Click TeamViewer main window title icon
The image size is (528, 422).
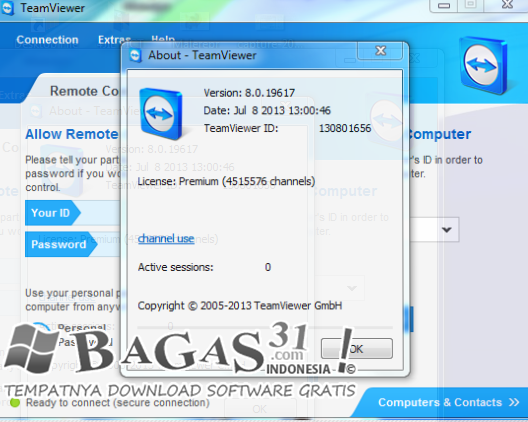coord(7,8)
